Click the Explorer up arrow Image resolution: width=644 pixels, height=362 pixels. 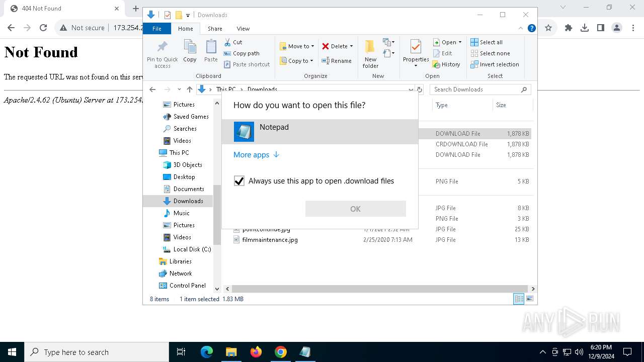tap(190, 89)
